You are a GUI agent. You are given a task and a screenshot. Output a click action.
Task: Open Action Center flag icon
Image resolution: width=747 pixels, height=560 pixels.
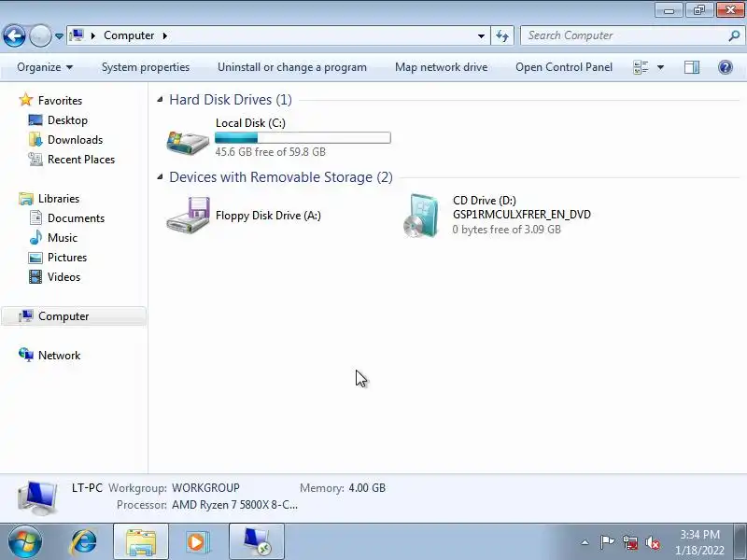[607, 542]
